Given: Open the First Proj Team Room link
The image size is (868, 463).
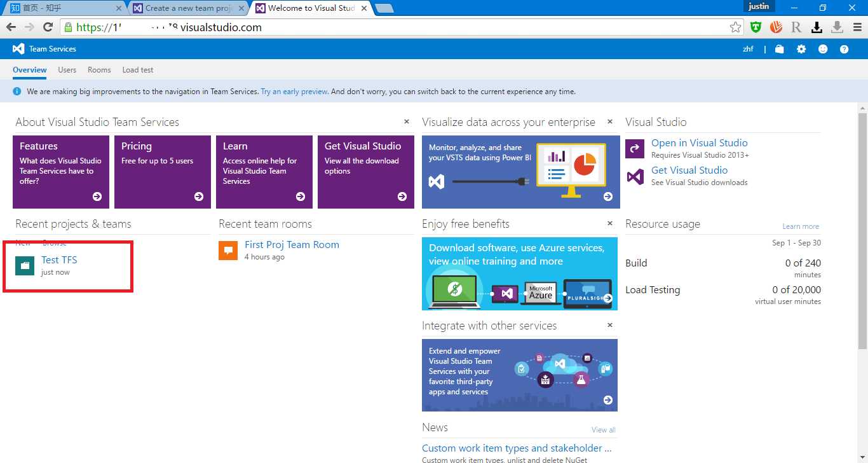Looking at the screenshot, I should (292, 245).
